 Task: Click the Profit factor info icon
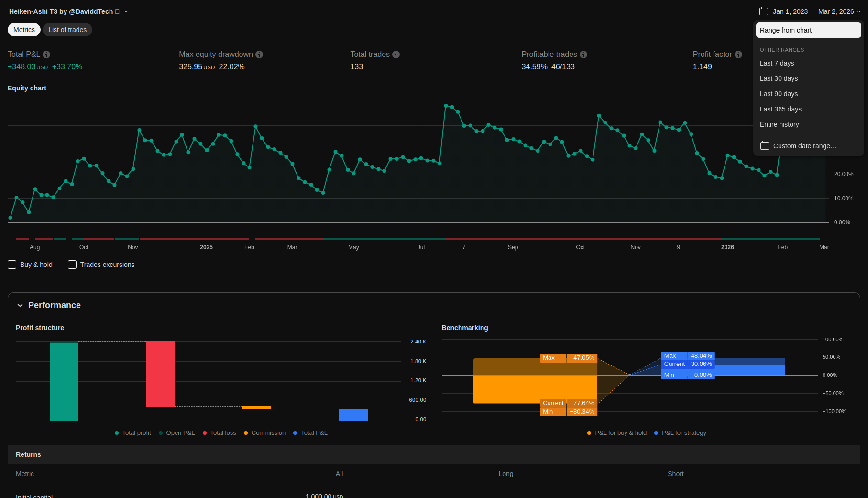click(738, 55)
